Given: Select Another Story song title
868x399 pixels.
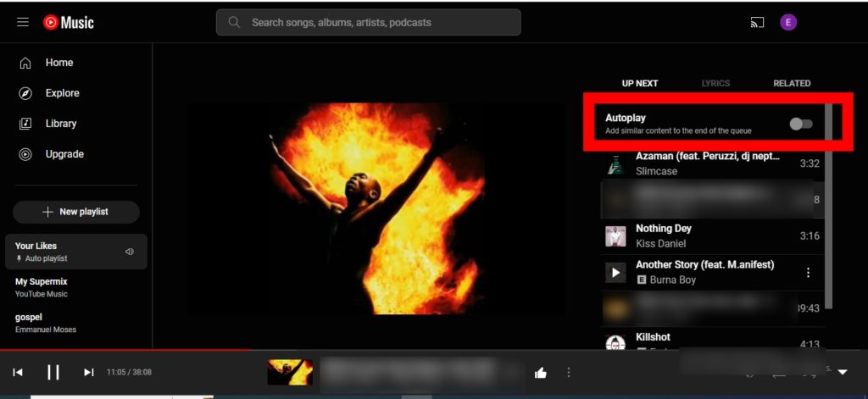Looking at the screenshot, I should (704, 265).
